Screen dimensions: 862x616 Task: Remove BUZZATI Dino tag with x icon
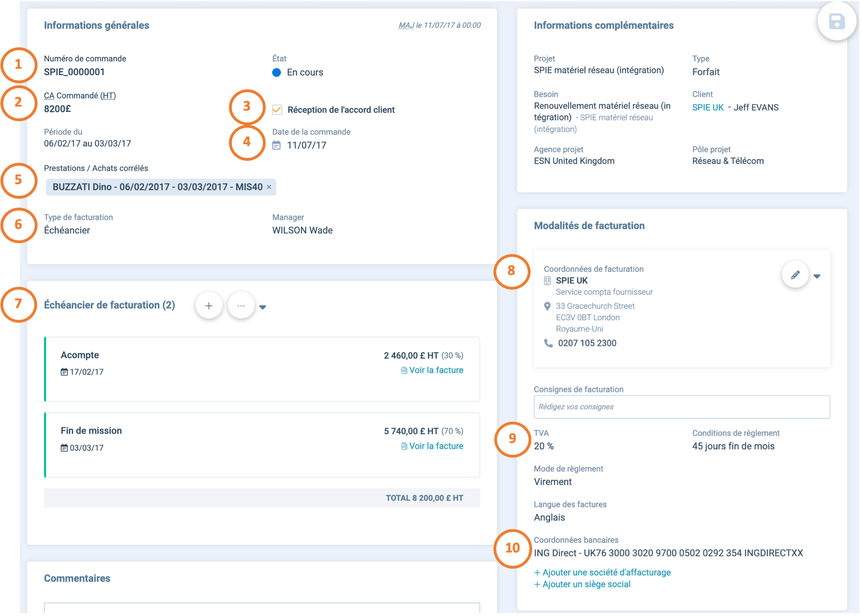click(x=269, y=187)
